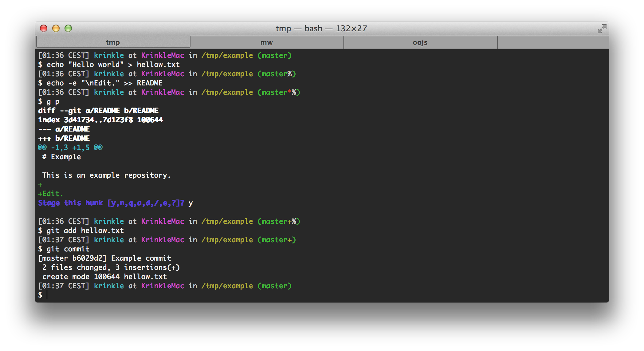Click the '(master*%)' branch status text
Viewport: 644px width, 351px height.
click(279, 92)
